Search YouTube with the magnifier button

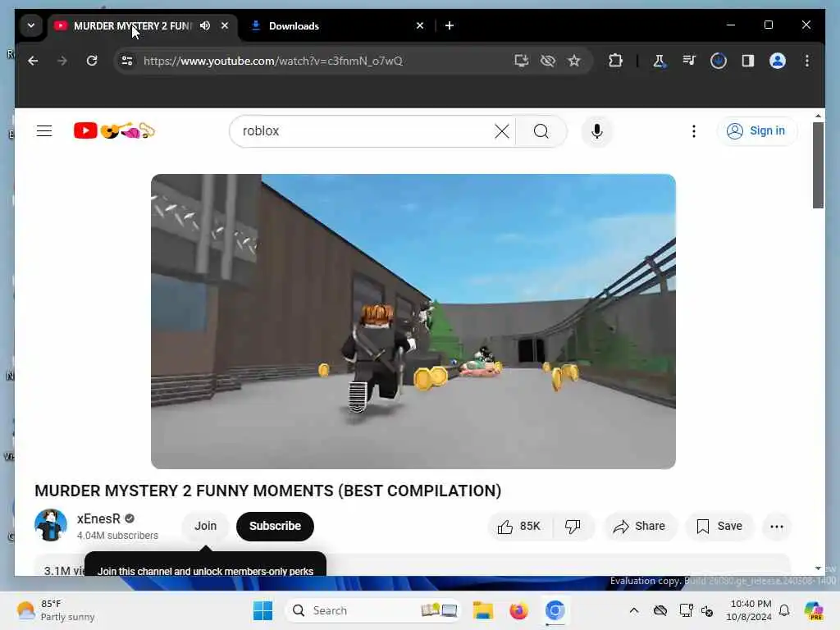pyautogui.click(x=541, y=131)
